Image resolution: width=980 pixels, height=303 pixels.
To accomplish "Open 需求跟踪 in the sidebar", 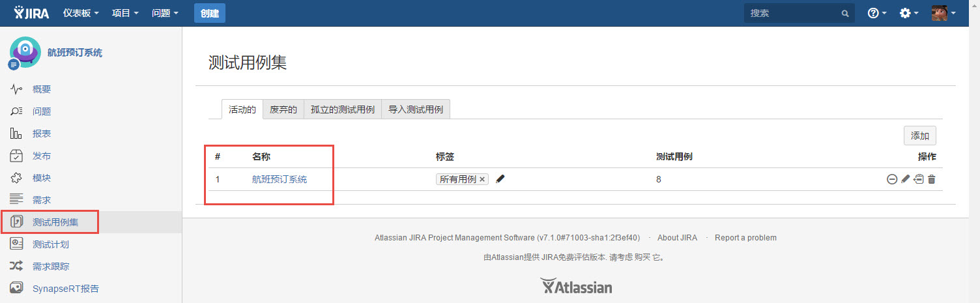I will click(x=51, y=267).
